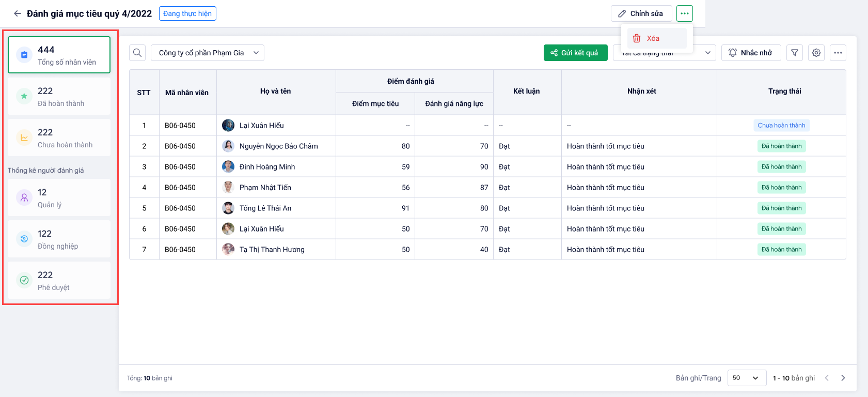Image resolution: width=868 pixels, height=397 pixels.
Task: Click the back arrow beside the title
Action: coord(18,13)
